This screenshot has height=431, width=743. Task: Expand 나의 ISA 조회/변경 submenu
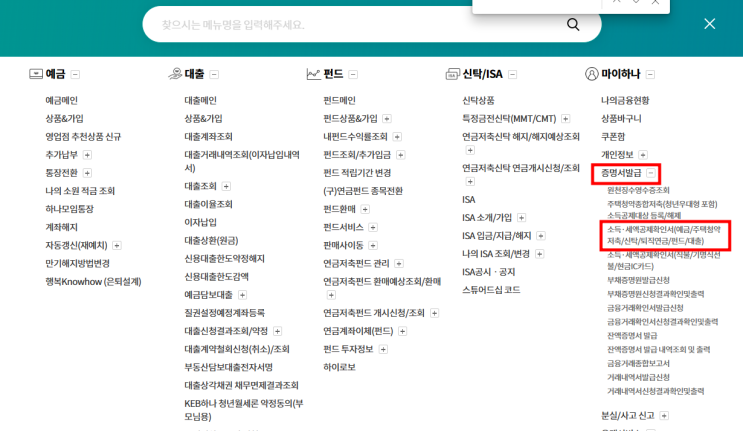539,254
